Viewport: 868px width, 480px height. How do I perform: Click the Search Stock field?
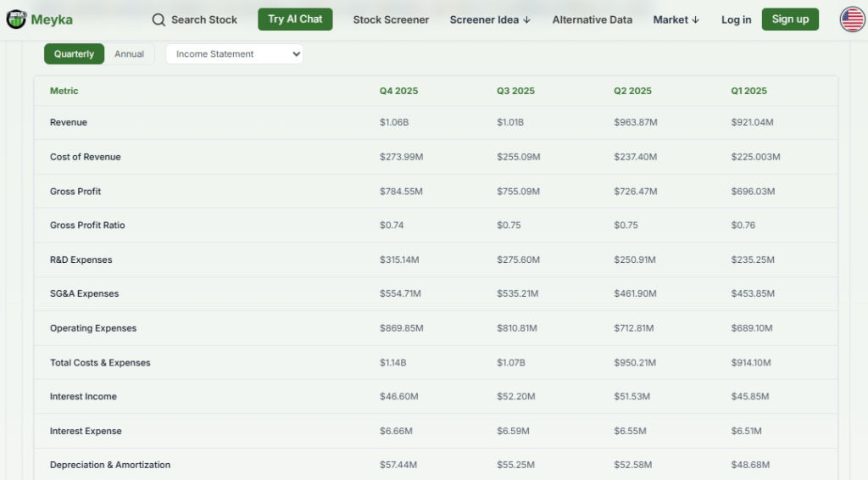[x=203, y=20]
